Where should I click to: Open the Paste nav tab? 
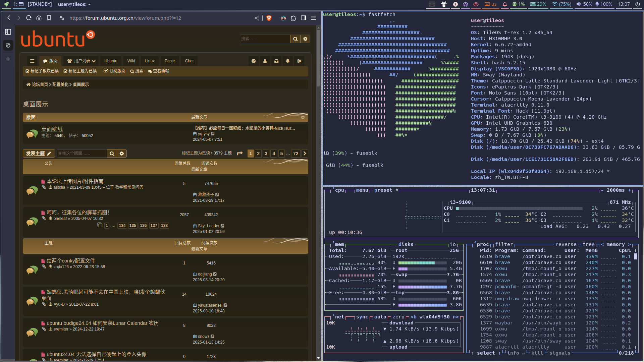pos(170,61)
